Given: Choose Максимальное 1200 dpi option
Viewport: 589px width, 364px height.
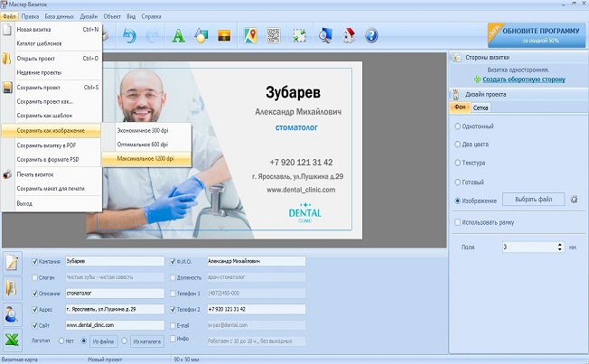Looking at the screenshot, I should click(146, 159).
